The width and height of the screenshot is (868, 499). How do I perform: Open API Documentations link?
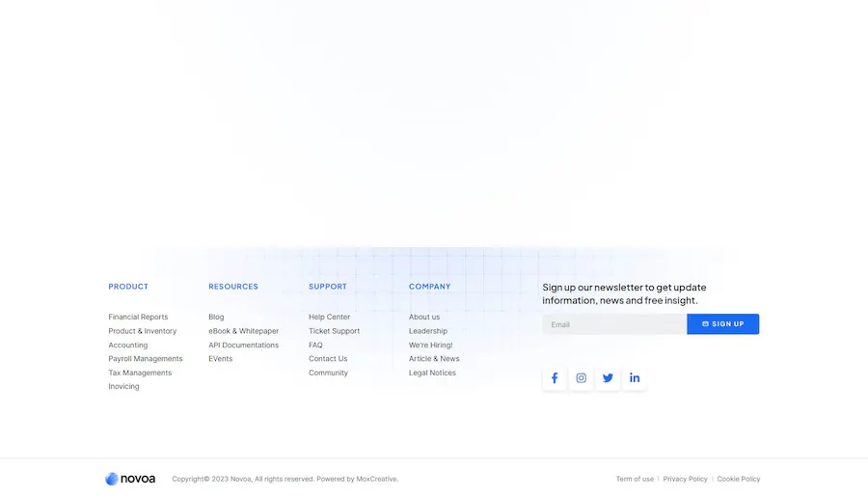[x=244, y=345]
